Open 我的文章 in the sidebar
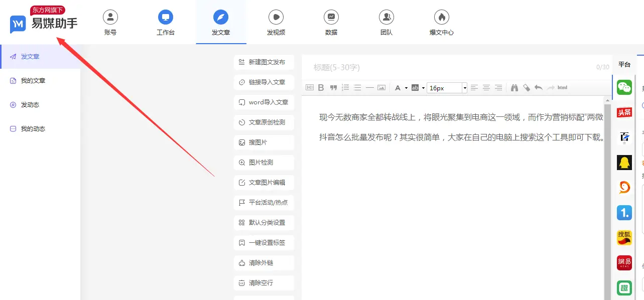The height and width of the screenshot is (300, 644). pos(40,81)
